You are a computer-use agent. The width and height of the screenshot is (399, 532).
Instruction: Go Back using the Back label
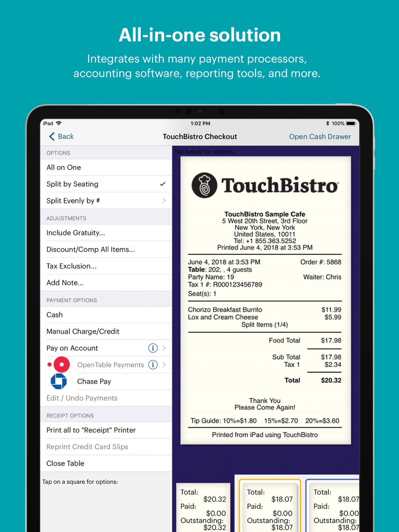tap(66, 137)
